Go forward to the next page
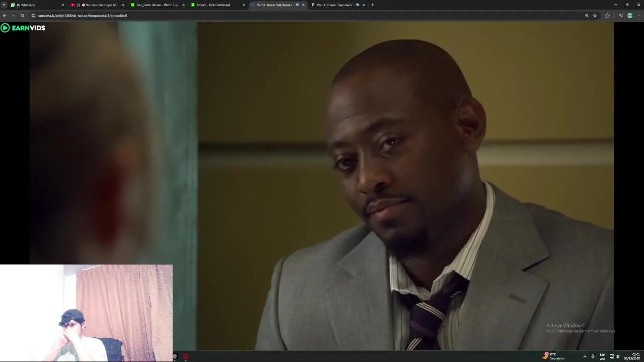 [13, 16]
